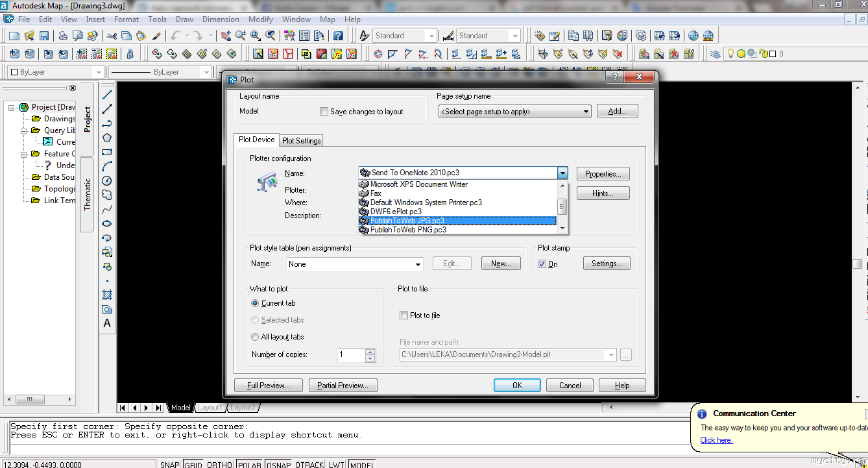Collapse the plotter Name dropdown arrow

[x=562, y=173]
